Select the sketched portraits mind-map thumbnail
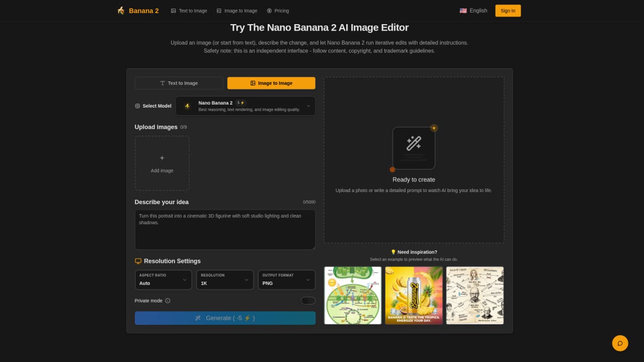 pos(475,296)
